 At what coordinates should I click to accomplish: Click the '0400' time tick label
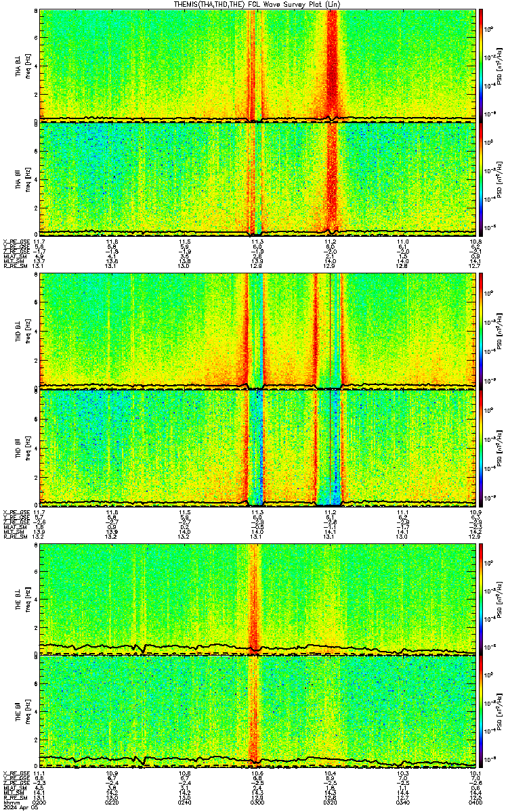(475, 803)
